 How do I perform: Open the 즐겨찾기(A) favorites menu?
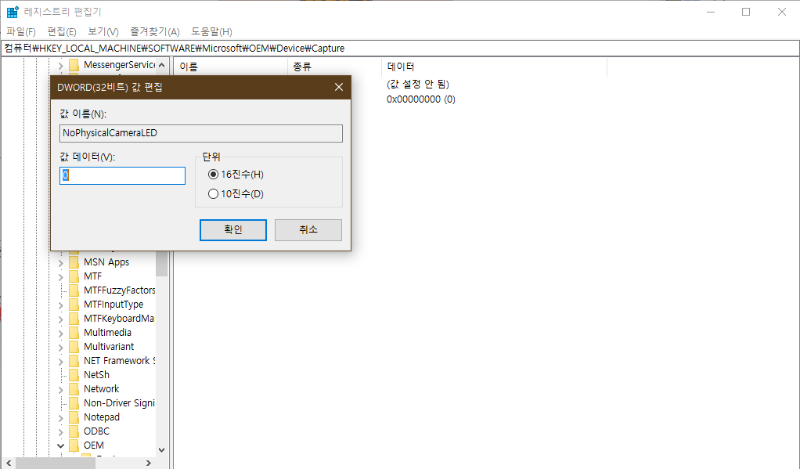[x=153, y=32]
